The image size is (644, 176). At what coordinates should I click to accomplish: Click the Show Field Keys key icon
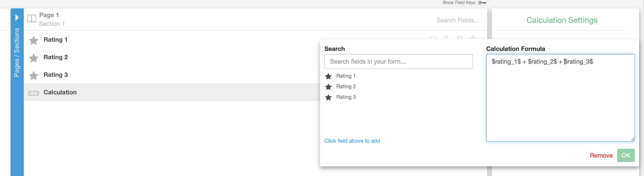482,3
